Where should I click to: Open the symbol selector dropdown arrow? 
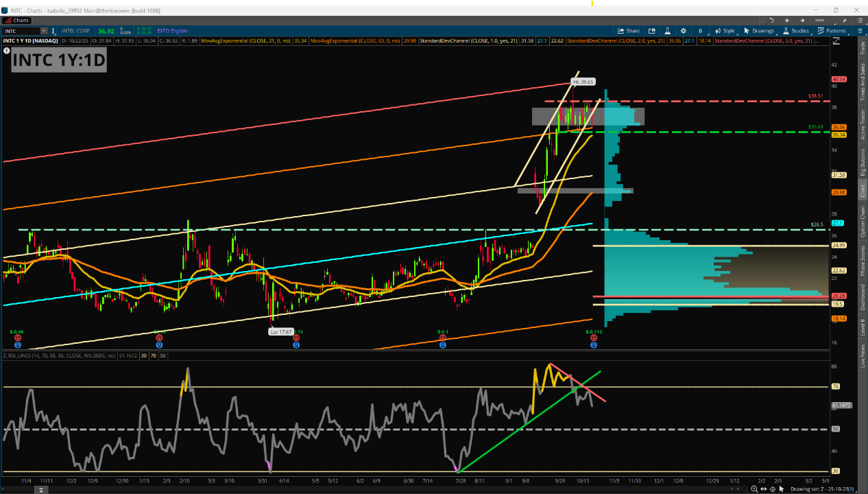point(44,31)
